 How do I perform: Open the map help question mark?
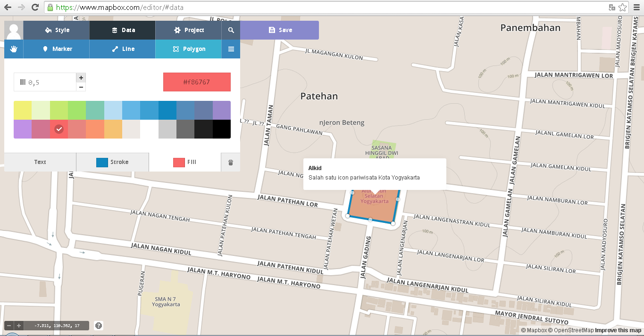pyautogui.click(x=98, y=325)
